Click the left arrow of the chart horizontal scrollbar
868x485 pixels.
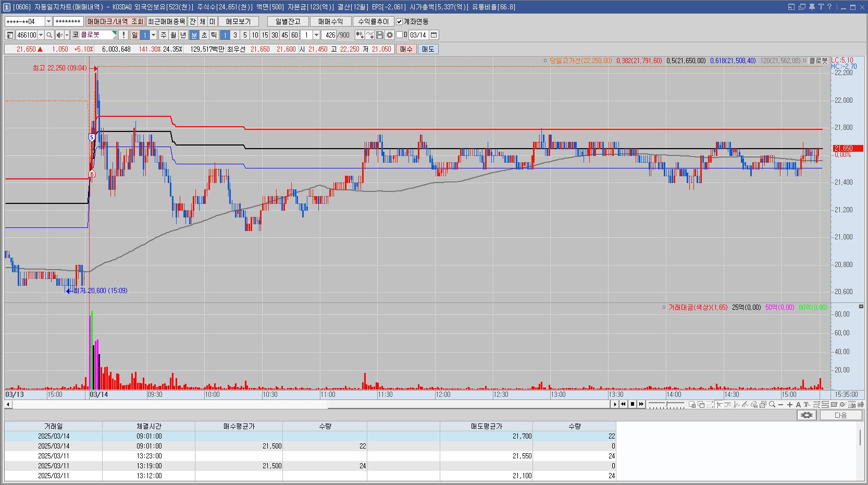8,404
